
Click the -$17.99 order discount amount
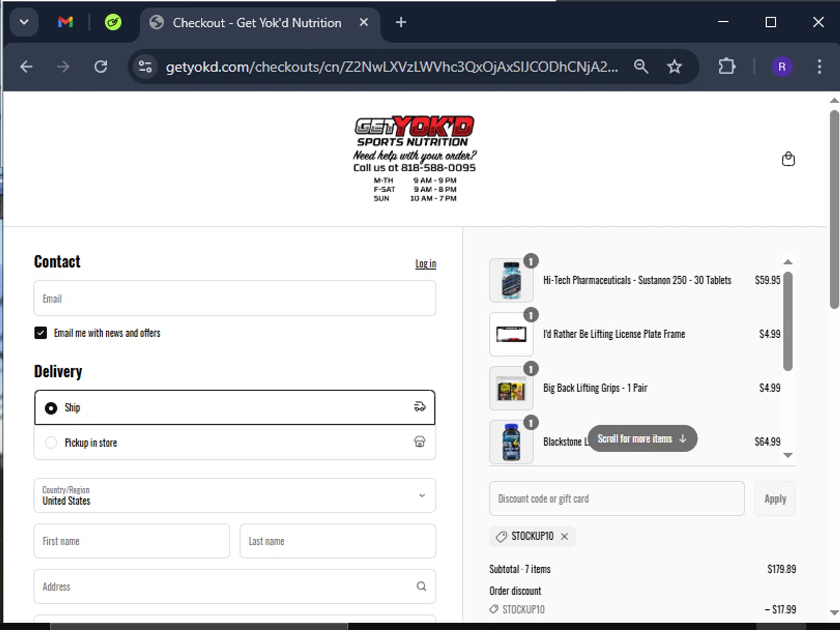[780, 609]
